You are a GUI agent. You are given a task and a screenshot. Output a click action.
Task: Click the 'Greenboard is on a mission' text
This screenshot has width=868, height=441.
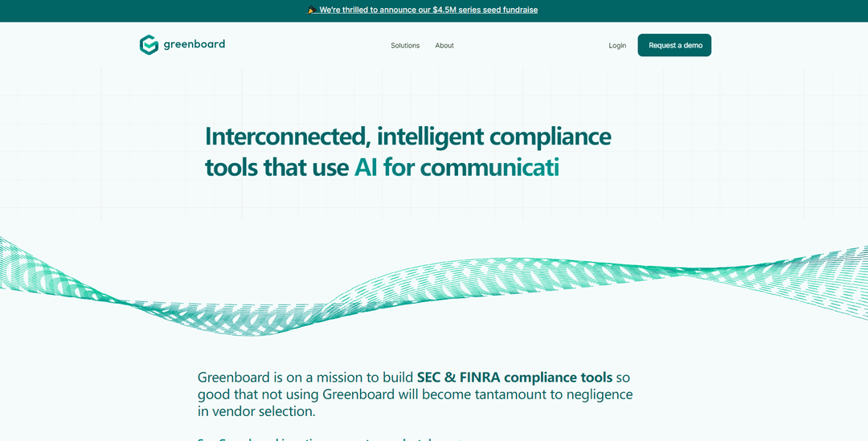(289, 378)
